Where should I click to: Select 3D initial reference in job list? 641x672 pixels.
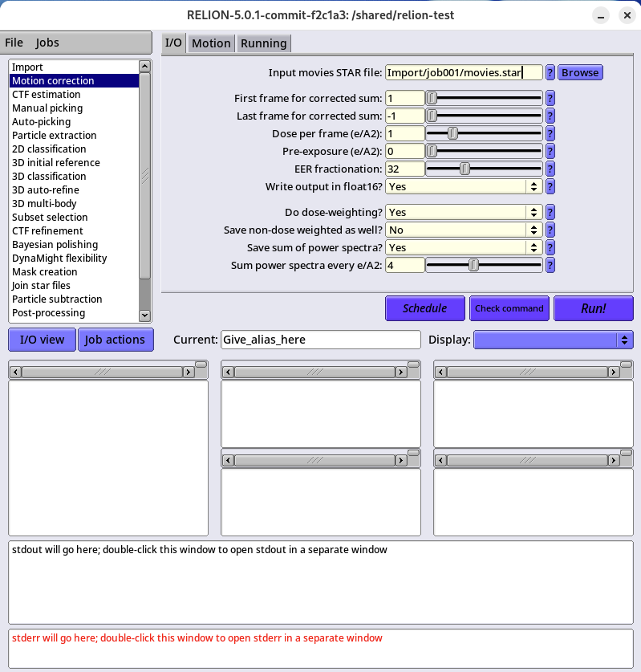click(74, 163)
